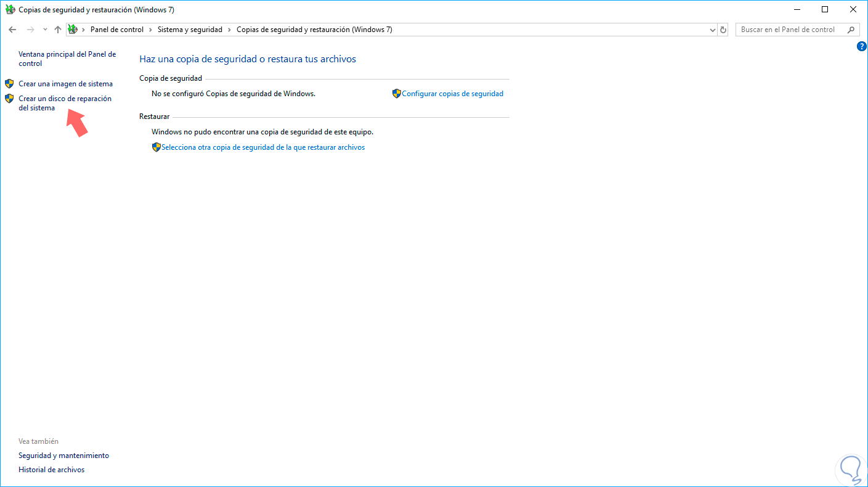Image resolution: width=868 pixels, height=487 pixels.
Task: Open 'Seguridad y mantenimiento' link
Action: point(63,456)
